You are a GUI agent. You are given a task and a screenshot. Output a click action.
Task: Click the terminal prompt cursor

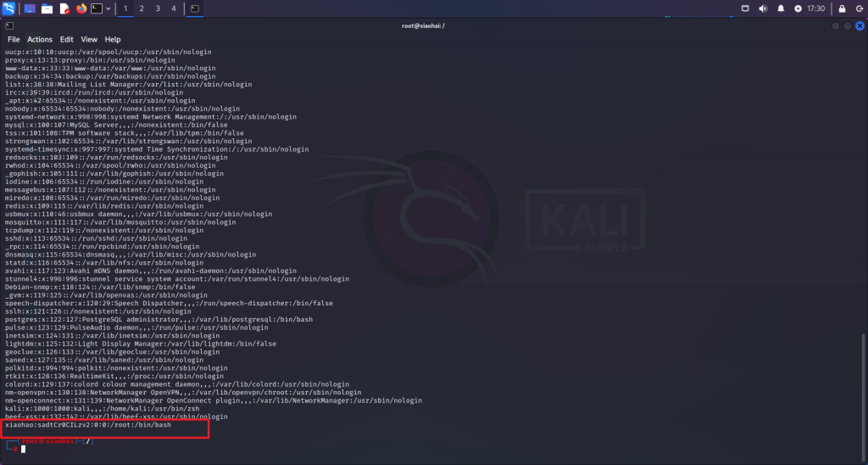tap(23, 449)
